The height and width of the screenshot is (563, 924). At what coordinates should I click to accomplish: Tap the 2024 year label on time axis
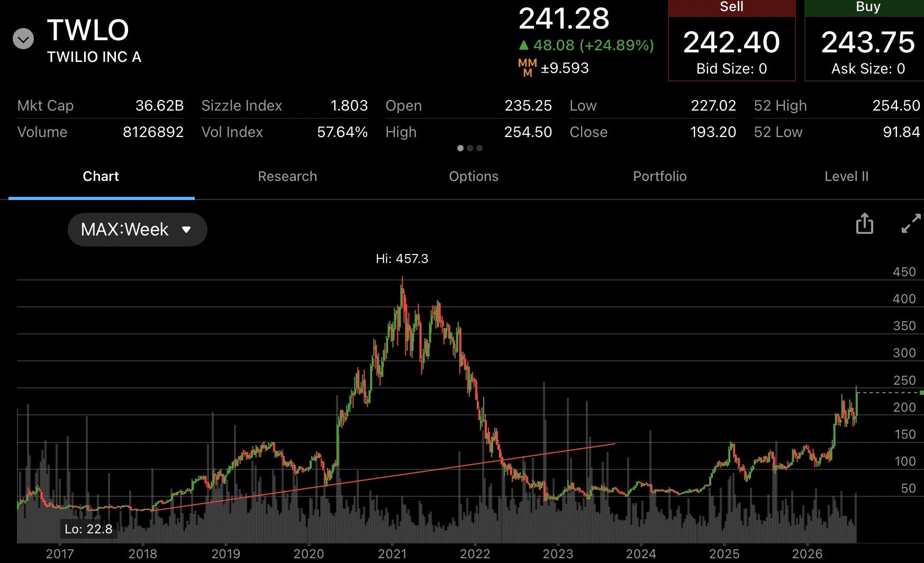pyautogui.click(x=641, y=554)
